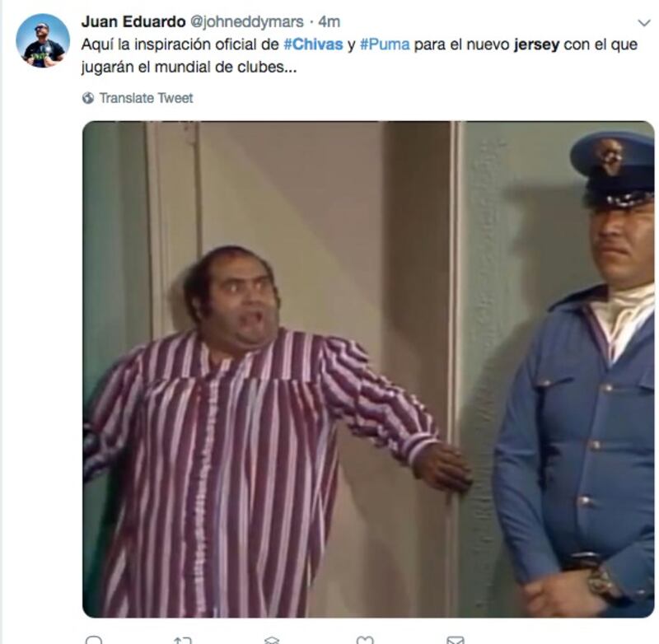Open the 4m timestamp permalink
This screenshot has width=659, height=644.
click(329, 22)
